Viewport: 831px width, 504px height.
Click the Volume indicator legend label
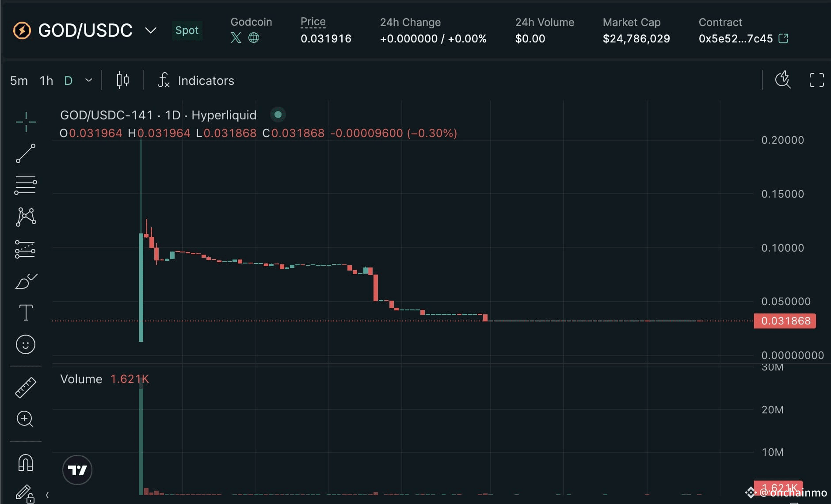click(x=81, y=379)
